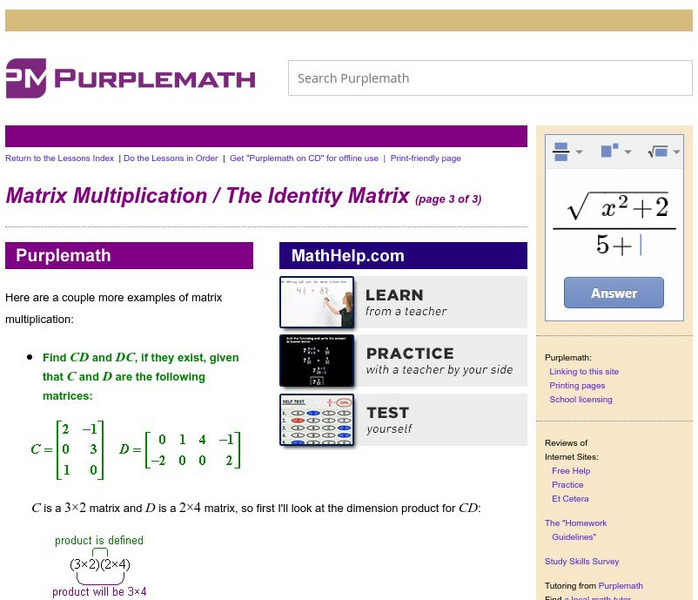The image size is (698, 600).
Task: Click the green text 'Find CD and DC'
Action: click(x=89, y=357)
